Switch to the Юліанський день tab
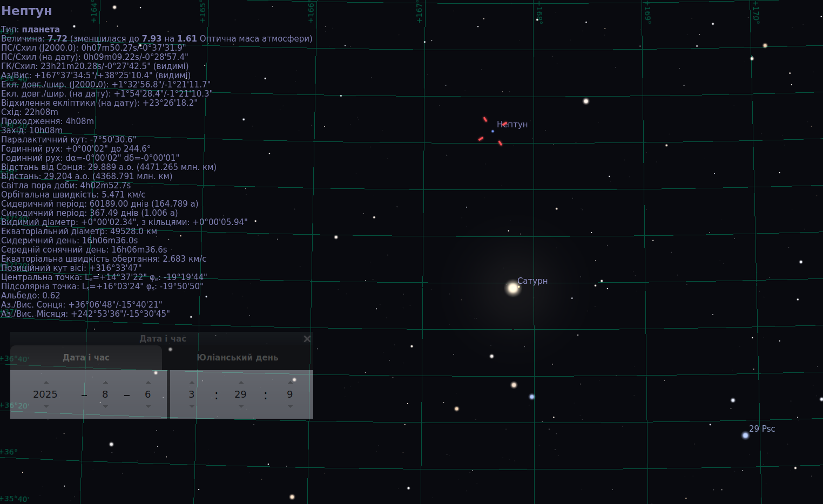This screenshot has height=504, width=823. [238, 357]
